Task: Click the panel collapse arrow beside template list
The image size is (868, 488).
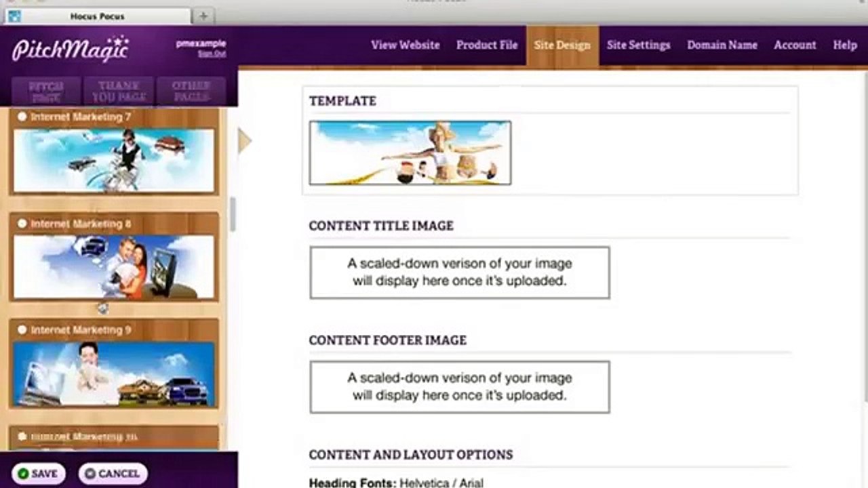Action: [x=245, y=141]
